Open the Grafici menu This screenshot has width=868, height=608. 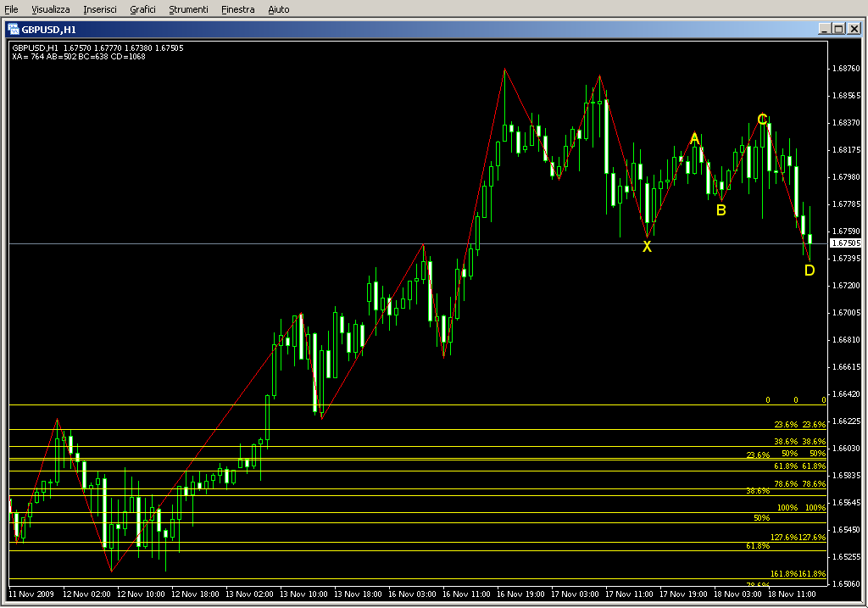coord(142,9)
